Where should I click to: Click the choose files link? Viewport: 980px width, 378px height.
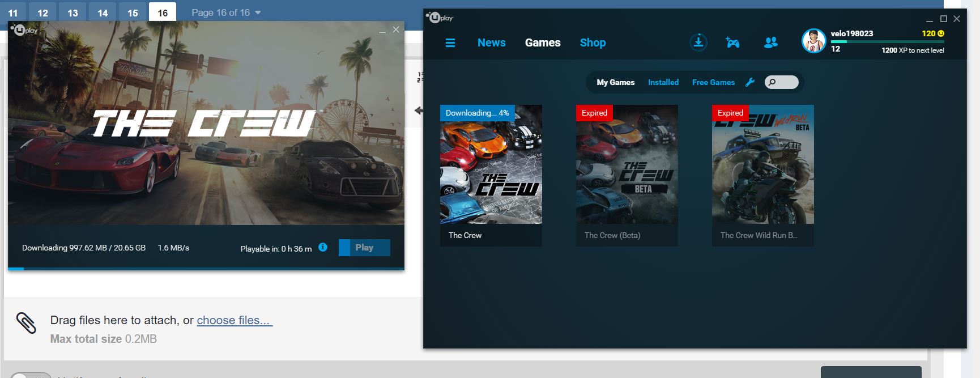point(235,320)
